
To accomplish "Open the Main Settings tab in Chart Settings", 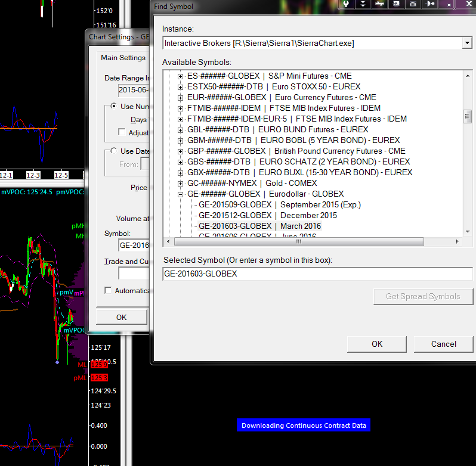I will coord(123,58).
